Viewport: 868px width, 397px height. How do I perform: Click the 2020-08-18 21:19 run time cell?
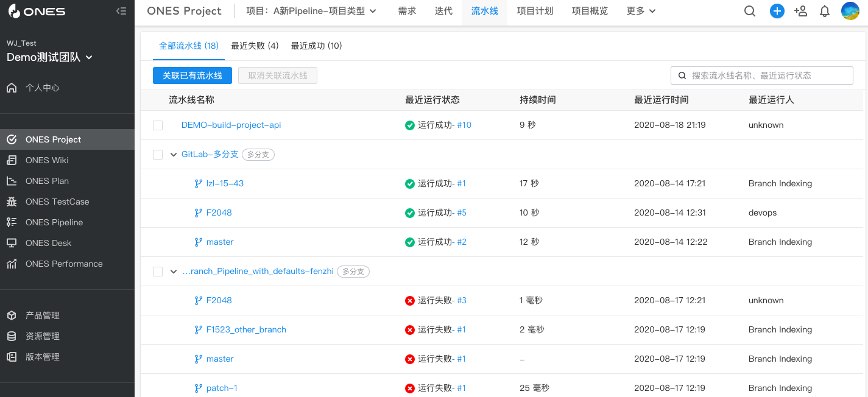(670, 125)
